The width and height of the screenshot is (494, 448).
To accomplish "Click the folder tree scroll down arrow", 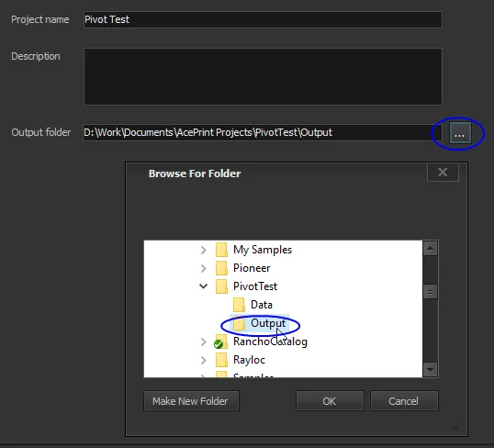I will 430,369.
